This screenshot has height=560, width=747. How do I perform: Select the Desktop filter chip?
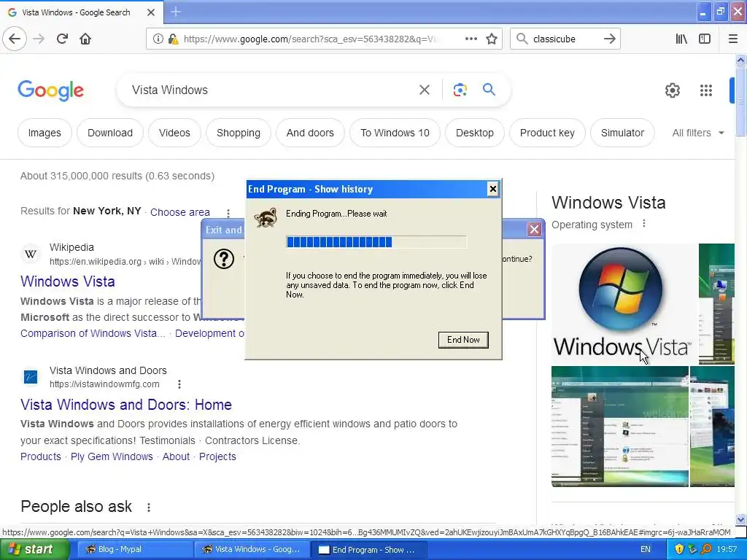click(x=474, y=133)
